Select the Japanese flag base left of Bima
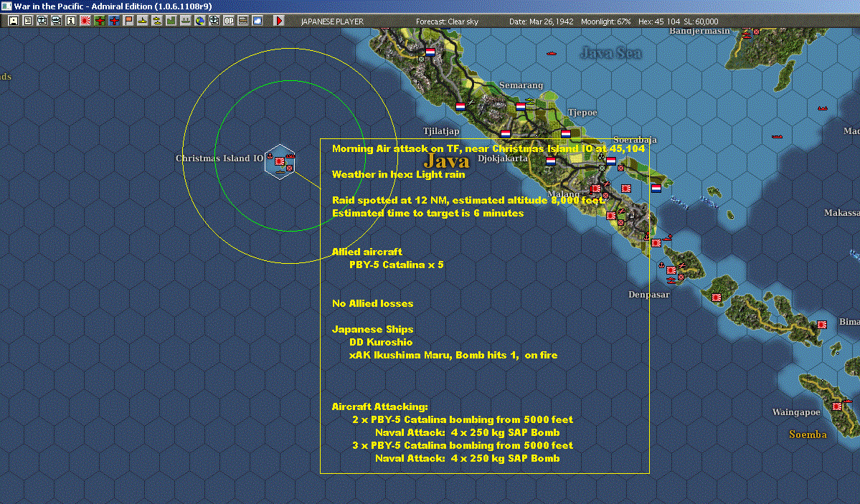This screenshot has width=860, height=504. [x=821, y=325]
